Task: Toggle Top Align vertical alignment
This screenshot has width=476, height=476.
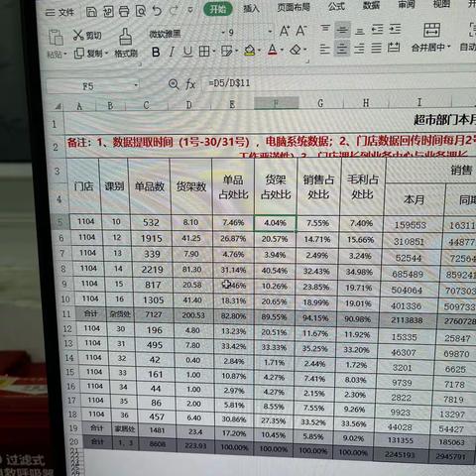Action: [325, 30]
